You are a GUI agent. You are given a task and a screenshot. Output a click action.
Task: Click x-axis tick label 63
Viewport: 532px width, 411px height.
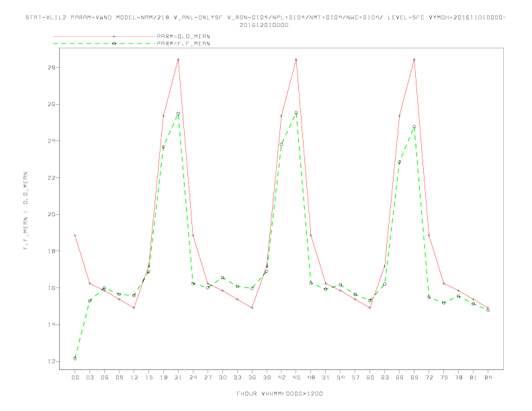385,377
